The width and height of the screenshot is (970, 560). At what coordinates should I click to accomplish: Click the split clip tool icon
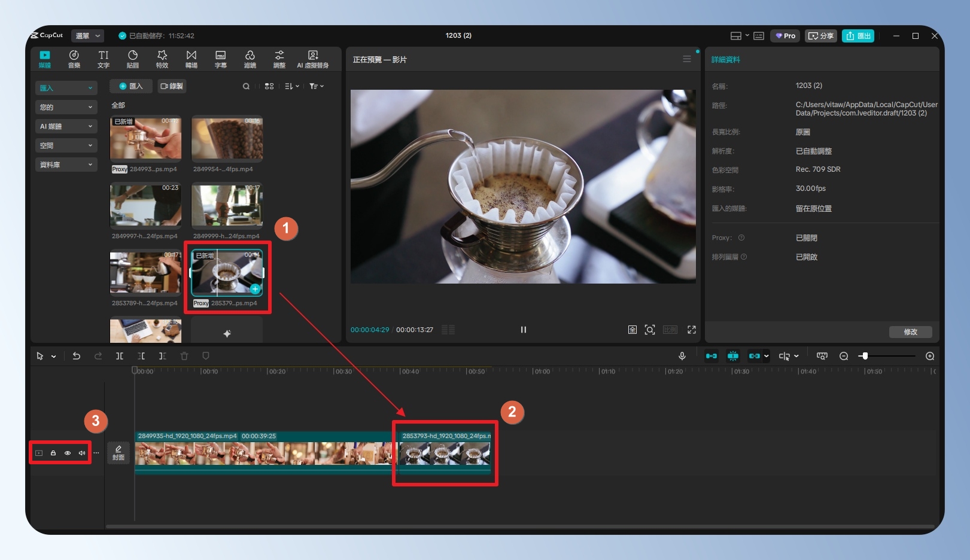coord(120,356)
